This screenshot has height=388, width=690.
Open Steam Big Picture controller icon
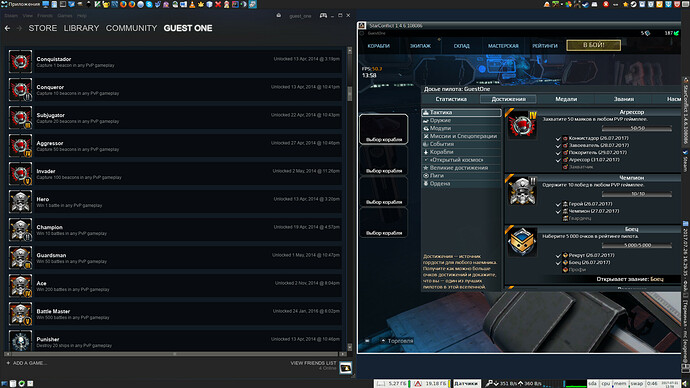click(323, 15)
